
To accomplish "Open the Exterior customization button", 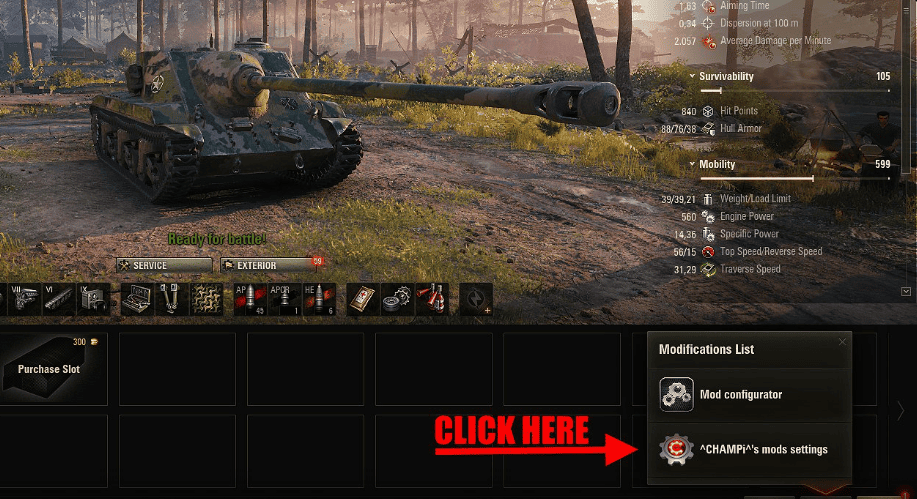I will [269, 266].
